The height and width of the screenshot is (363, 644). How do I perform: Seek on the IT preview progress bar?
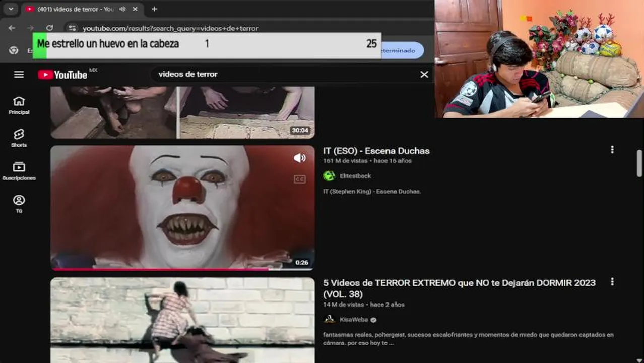click(x=182, y=269)
